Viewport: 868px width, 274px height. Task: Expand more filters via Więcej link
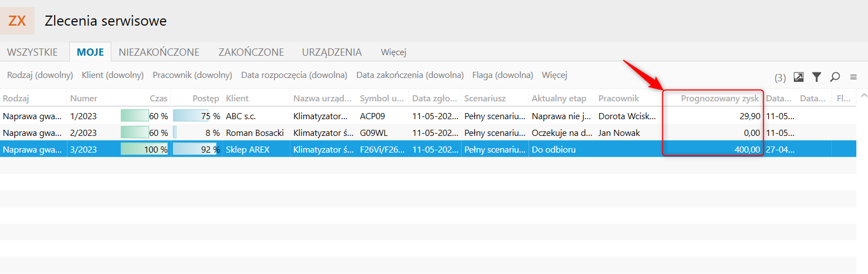[x=554, y=75]
